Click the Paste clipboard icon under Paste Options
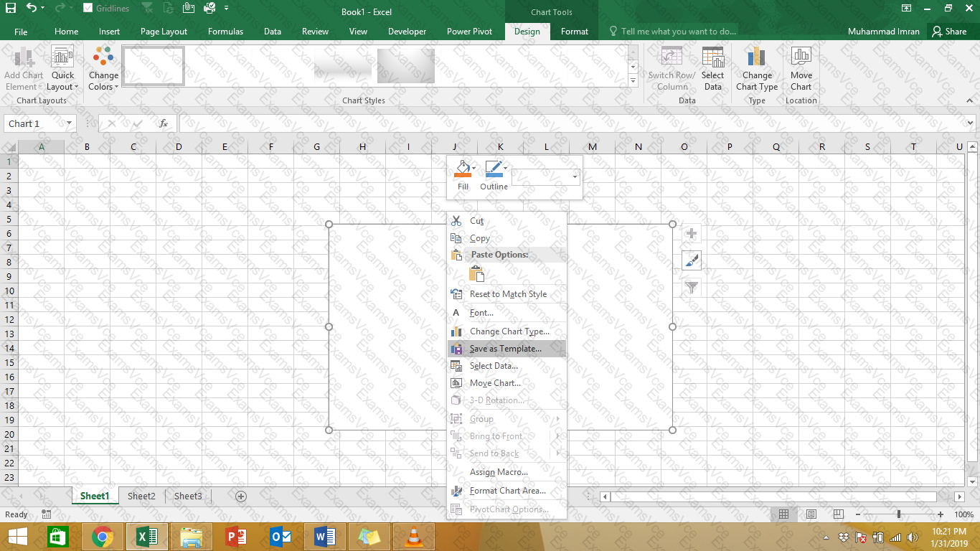Screen dimensions: 980x551 (x=476, y=273)
